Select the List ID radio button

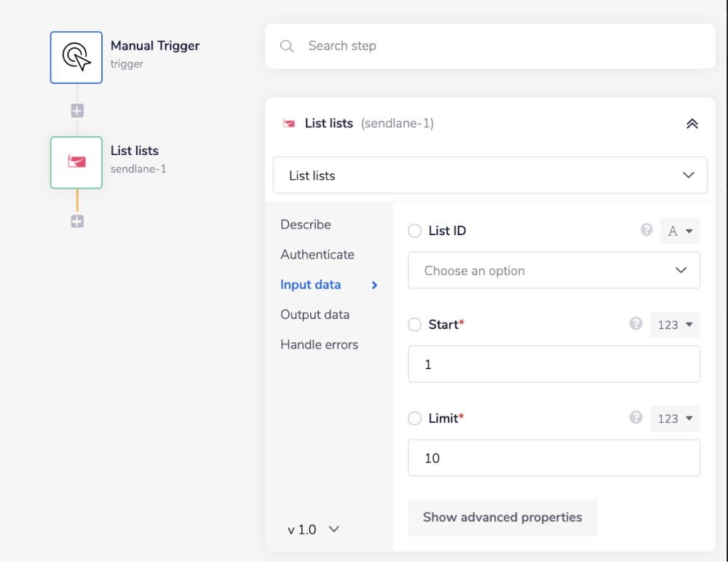415,231
